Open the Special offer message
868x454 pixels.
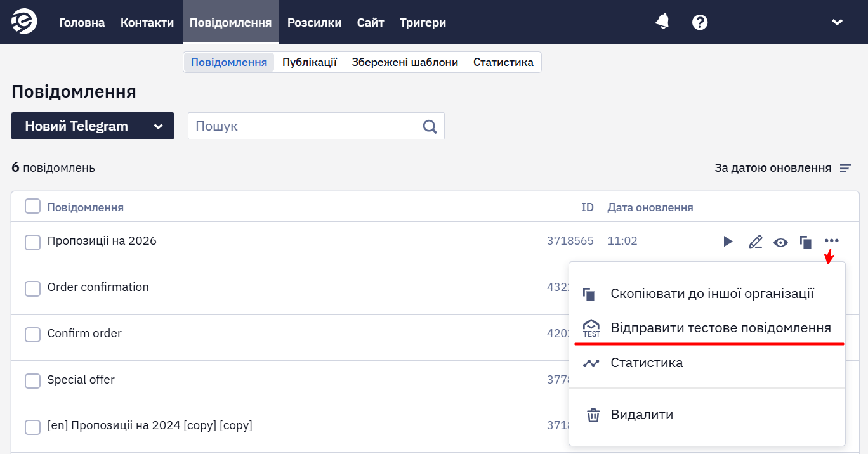(x=81, y=380)
